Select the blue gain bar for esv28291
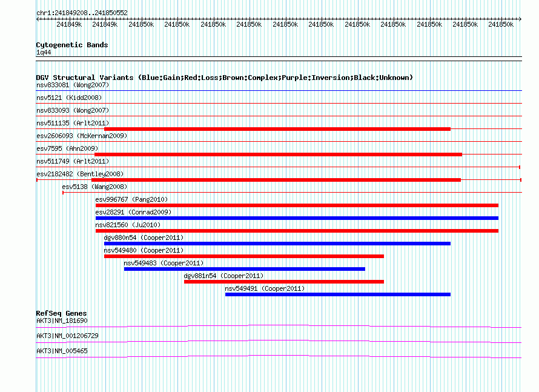This screenshot has width=539, height=392. pyautogui.click(x=297, y=218)
